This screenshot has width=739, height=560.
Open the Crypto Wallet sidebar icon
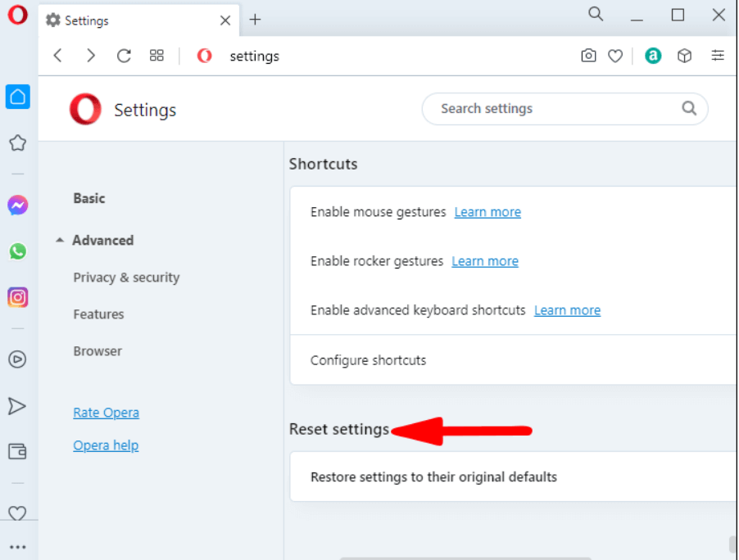coord(17,452)
